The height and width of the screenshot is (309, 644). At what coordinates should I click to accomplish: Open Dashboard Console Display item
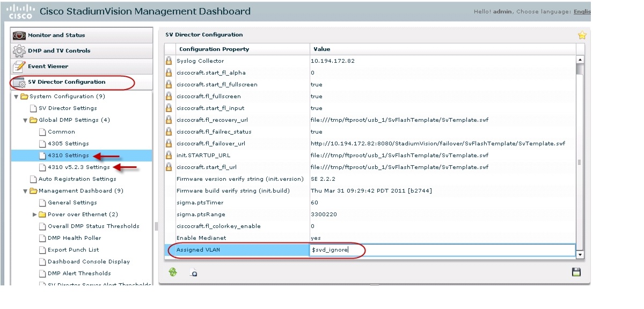pyautogui.click(x=89, y=262)
